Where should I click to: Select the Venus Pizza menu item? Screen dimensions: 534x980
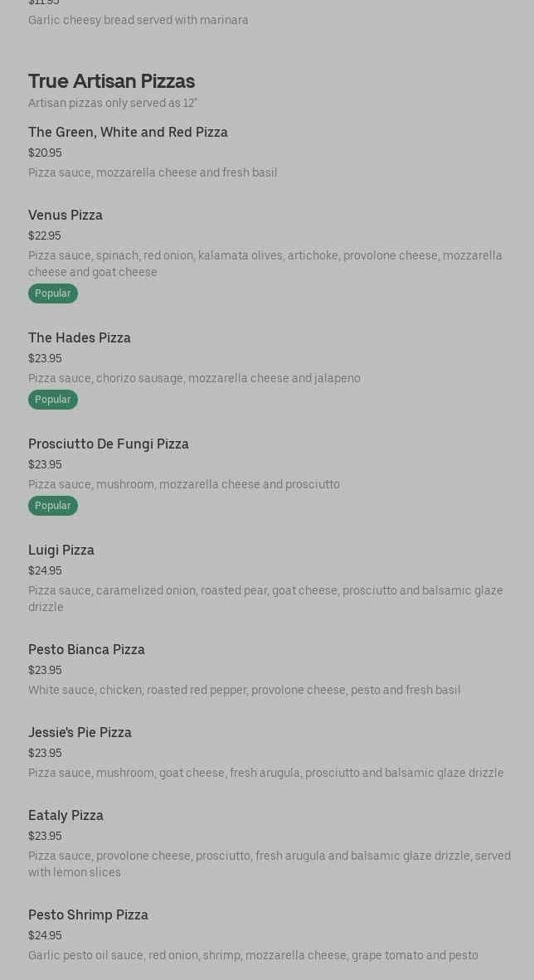point(66,216)
